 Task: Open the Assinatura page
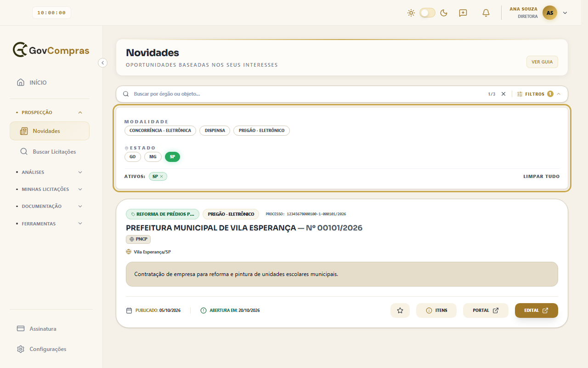point(50,329)
